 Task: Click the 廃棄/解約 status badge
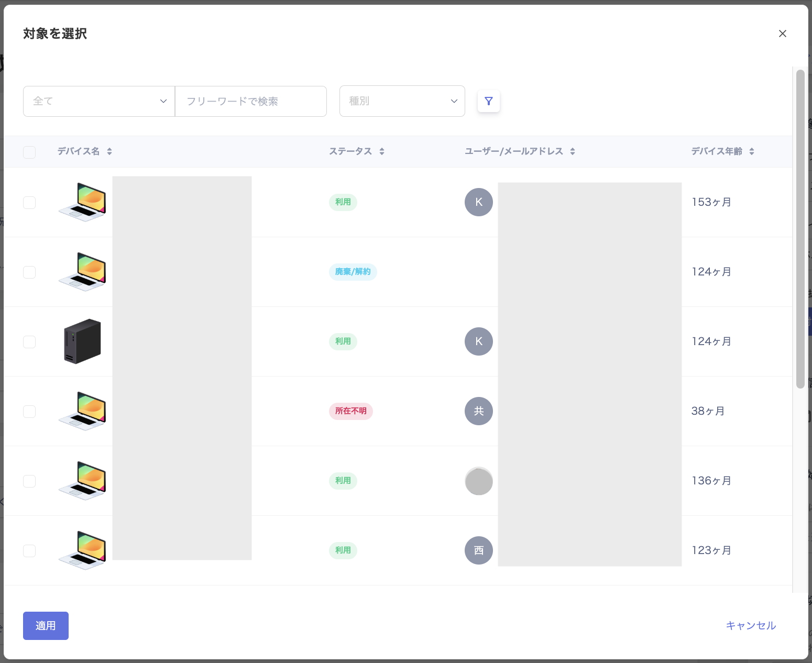[353, 272]
